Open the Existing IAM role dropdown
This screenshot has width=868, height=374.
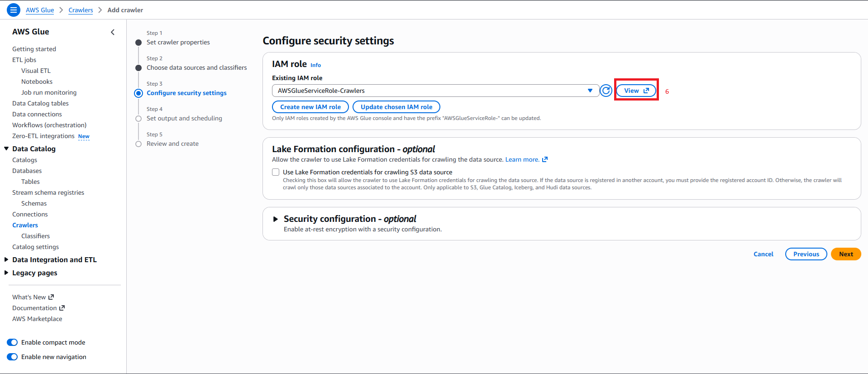click(435, 91)
